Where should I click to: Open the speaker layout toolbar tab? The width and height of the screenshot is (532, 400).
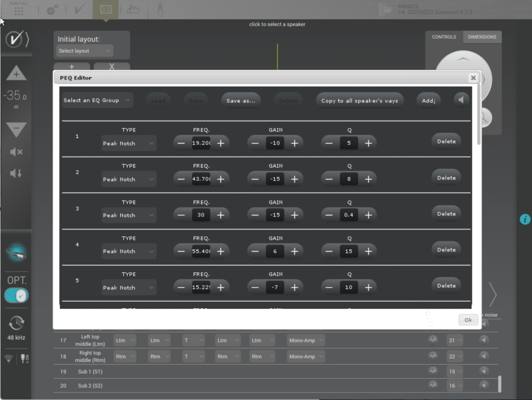tap(106, 10)
